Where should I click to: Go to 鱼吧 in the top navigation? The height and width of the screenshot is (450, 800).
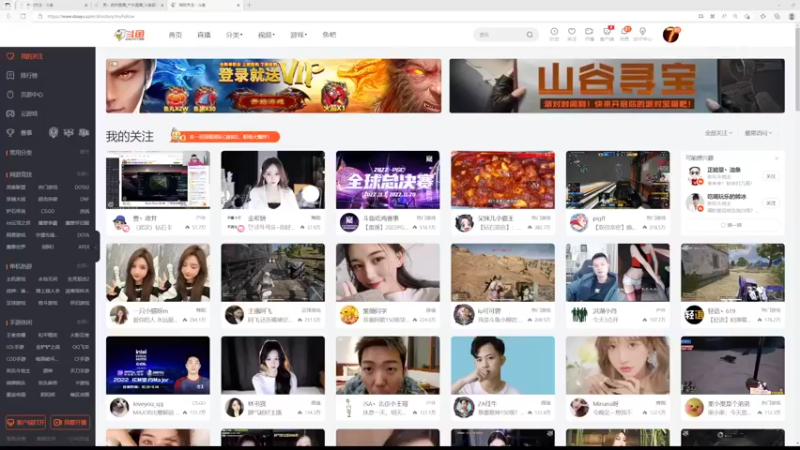(x=329, y=35)
